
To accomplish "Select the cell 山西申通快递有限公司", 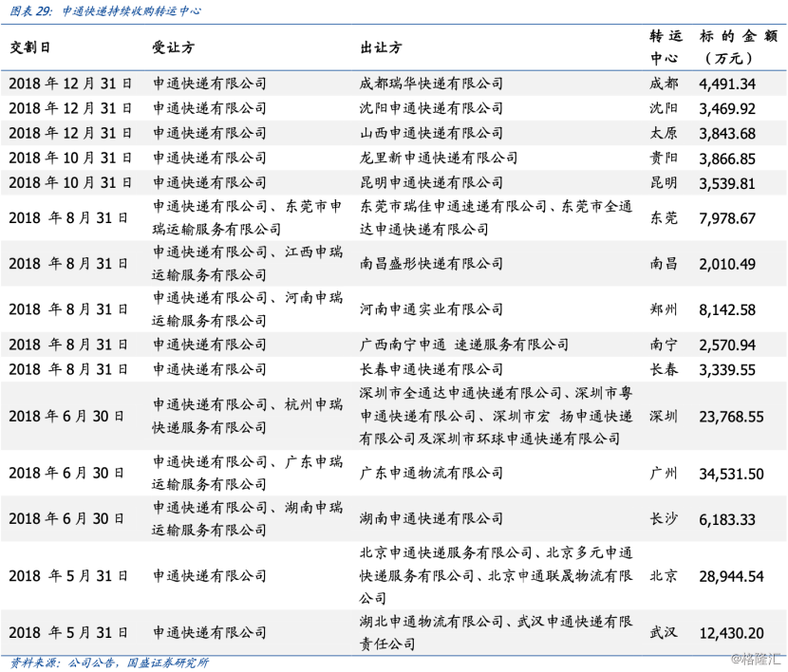I will point(431,133).
